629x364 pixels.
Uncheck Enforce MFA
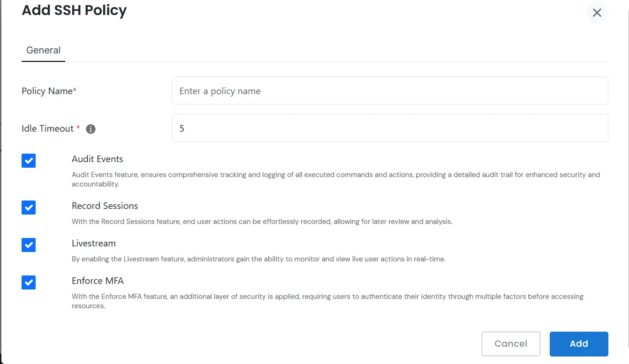29,282
